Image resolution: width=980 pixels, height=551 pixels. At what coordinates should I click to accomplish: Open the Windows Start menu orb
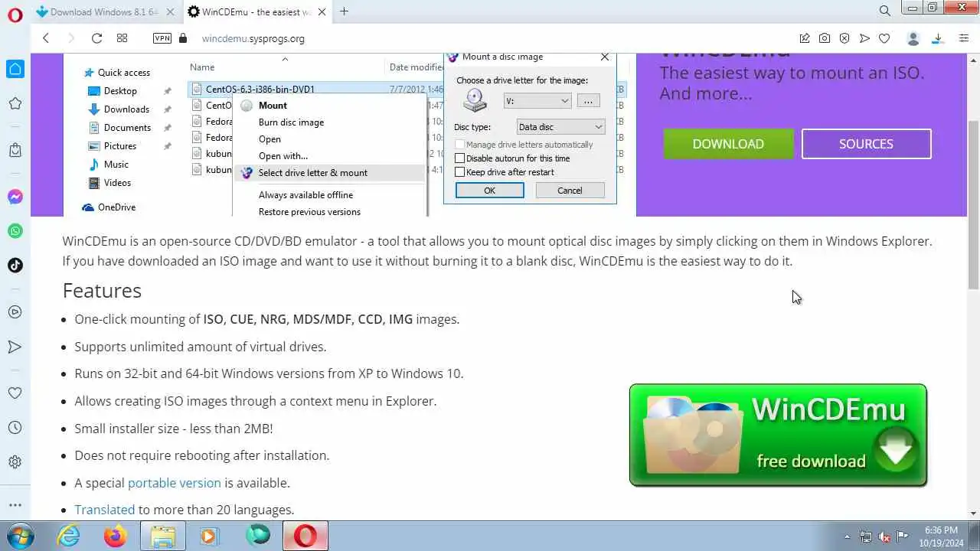coord(19,536)
